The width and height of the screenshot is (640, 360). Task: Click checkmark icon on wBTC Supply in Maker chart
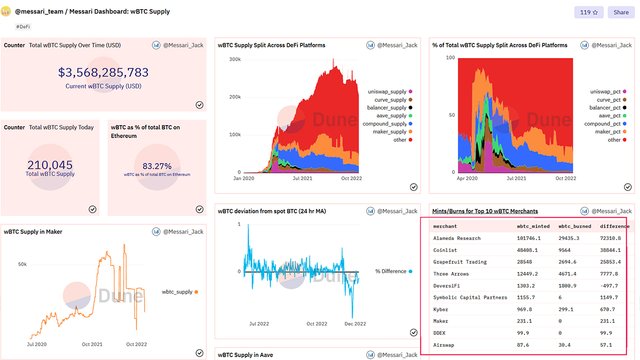tap(200, 353)
